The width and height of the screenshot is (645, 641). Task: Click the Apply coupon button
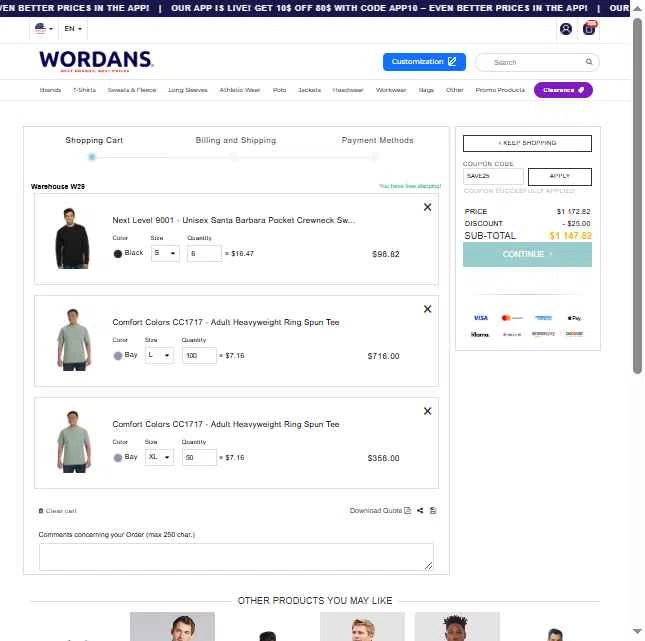(560, 177)
